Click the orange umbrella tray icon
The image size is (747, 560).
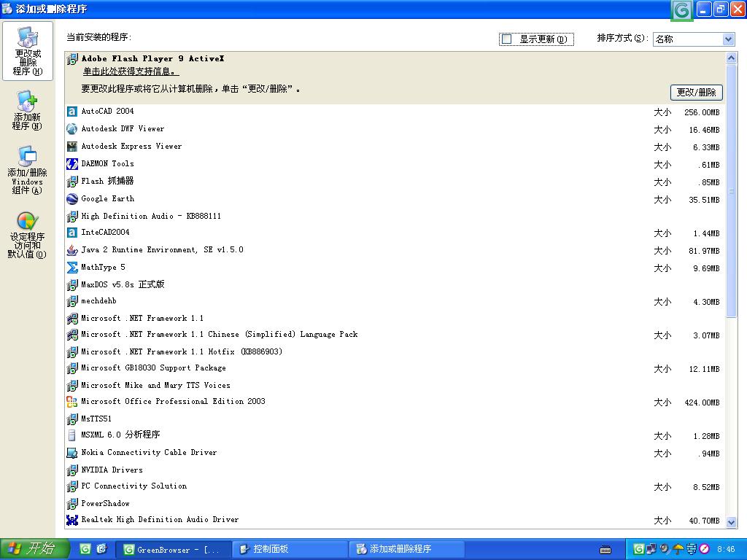click(678, 550)
